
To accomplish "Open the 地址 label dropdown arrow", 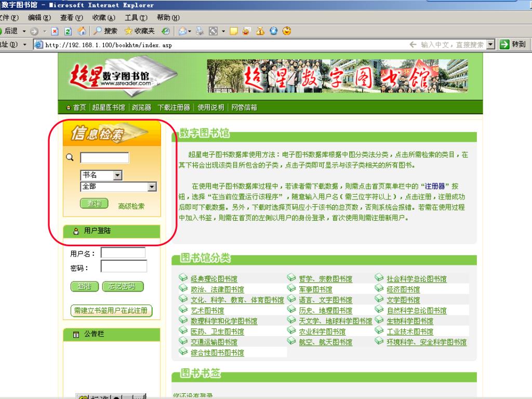I will pyautogui.click(x=24, y=45).
